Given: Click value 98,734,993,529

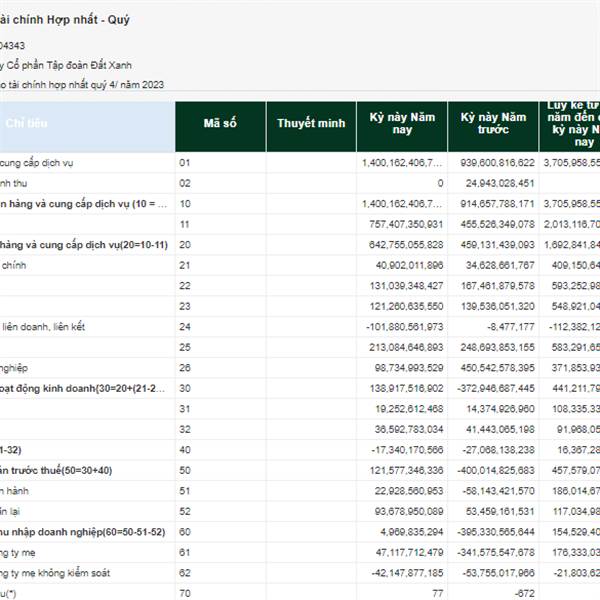Looking at the screenshot, I should [x=409, y=368].
